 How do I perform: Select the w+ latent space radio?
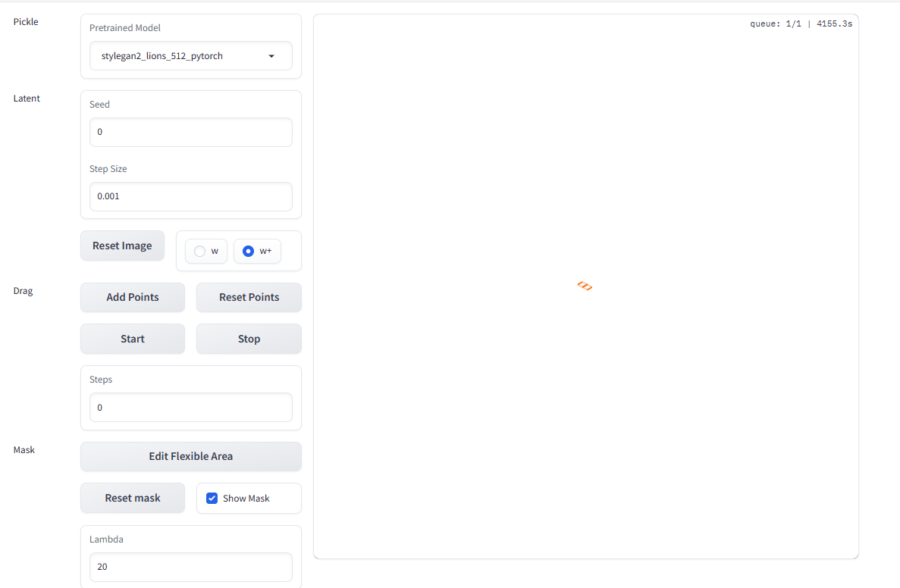tap(248, 252)
